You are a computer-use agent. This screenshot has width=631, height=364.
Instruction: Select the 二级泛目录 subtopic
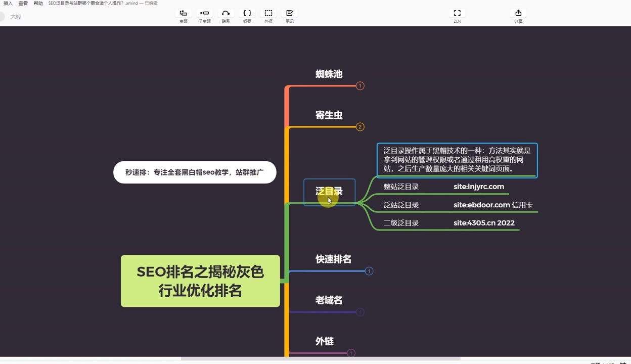tap(401, 223)
